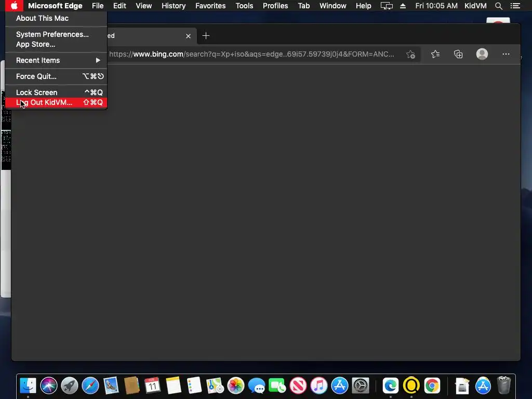The height and width of the screenshot is (399, 532).
Task: Open the History menu
Action: (174, 6)
